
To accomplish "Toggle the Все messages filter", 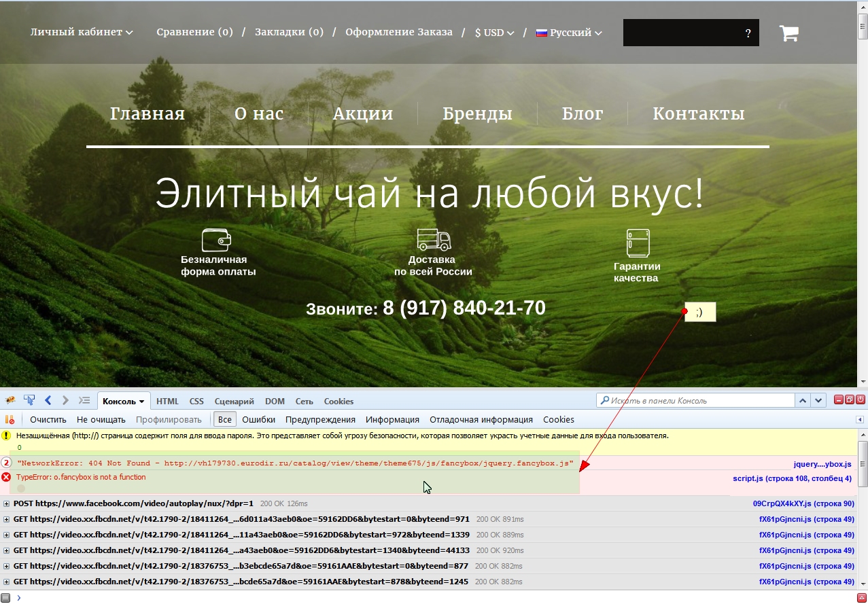I will click(x=224, y=419).
